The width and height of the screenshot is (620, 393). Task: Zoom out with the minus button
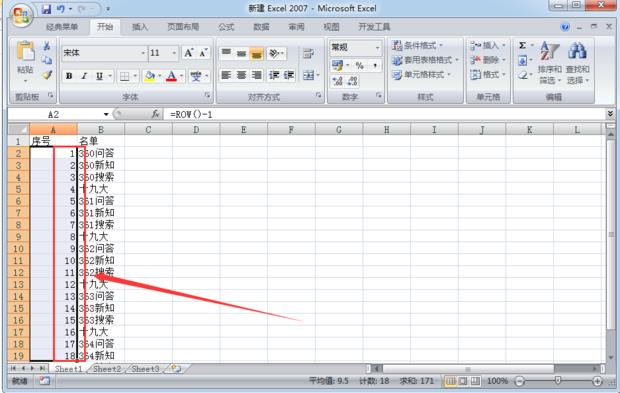click(x=520, y=381)
